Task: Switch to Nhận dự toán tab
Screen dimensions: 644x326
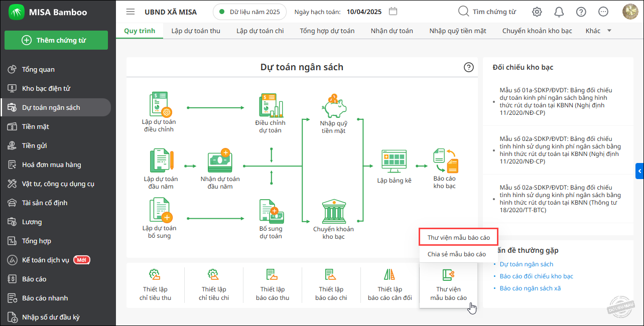Action: tap(392, 31)
